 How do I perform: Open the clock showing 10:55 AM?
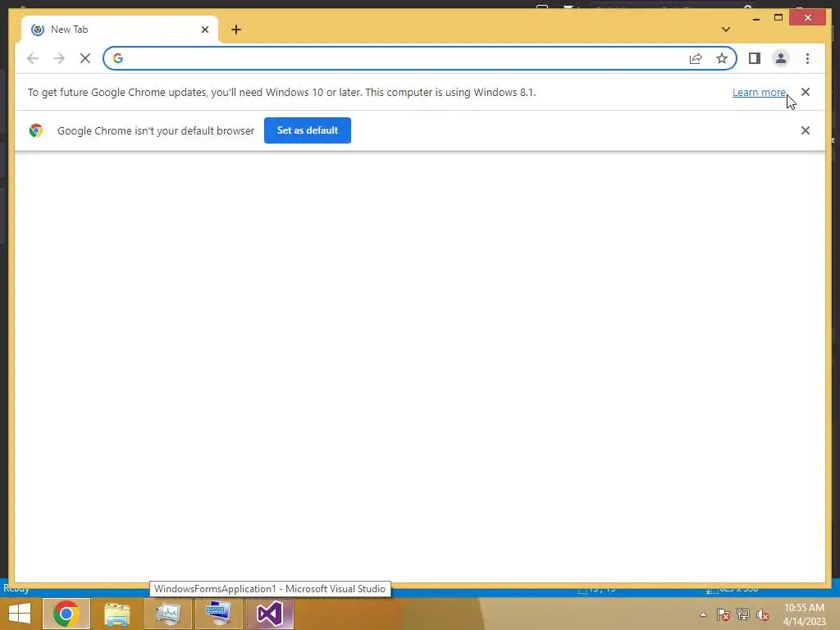[804, 614]
